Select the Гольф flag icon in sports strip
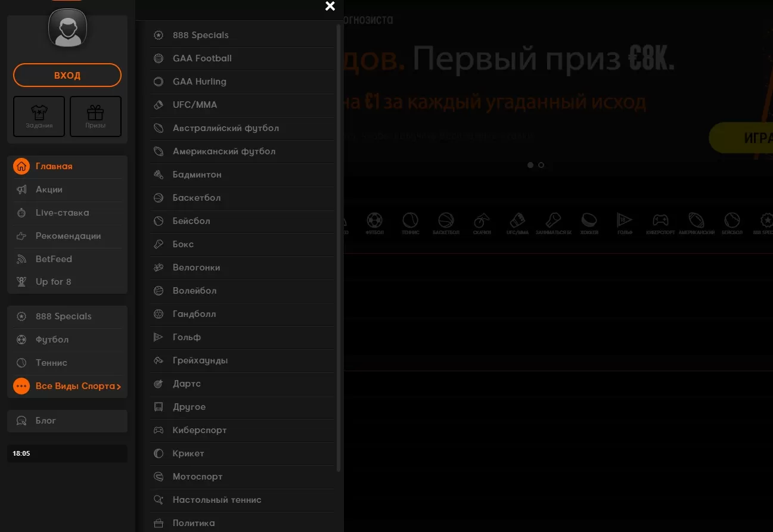Screen dimensions: 773x532 pos(625,220)
